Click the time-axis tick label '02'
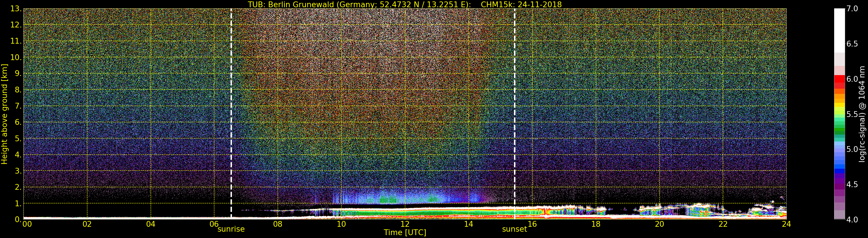This screenshot has height=238, width=868. coord(87,224)
